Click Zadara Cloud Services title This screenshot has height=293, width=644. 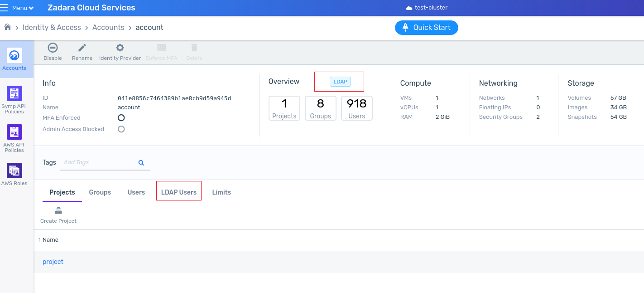[x=91, y=8]
